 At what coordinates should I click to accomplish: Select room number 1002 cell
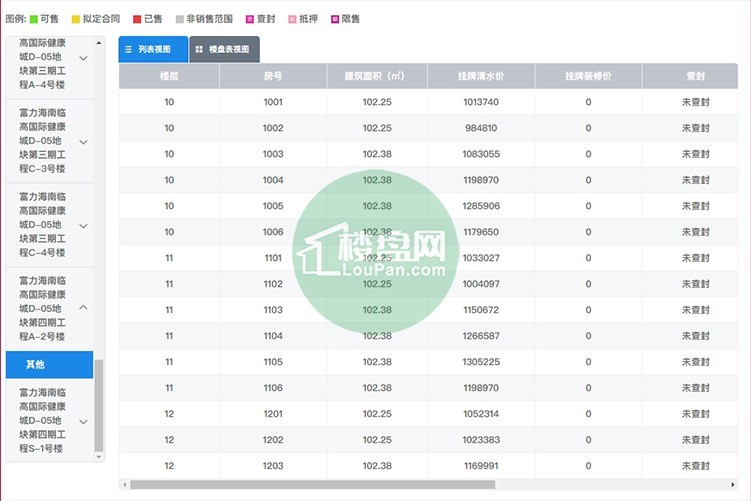tap(273, 128)
